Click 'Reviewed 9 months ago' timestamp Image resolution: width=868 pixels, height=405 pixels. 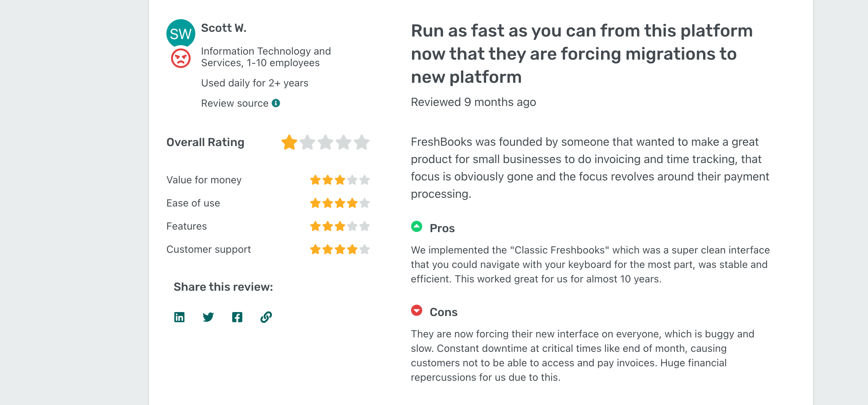[x=473, y=102]
